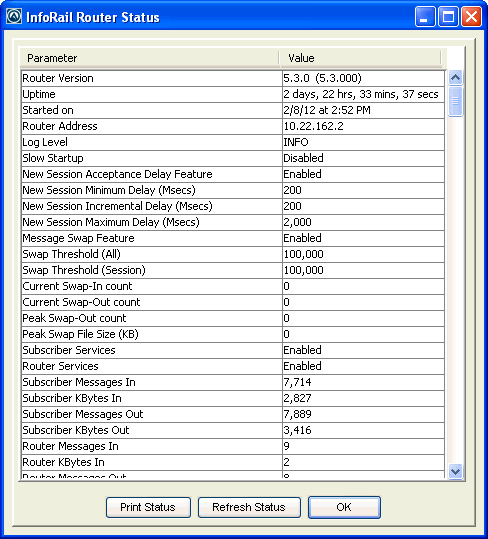The image size is (488, 539).
Task: Select New Session Incremental Delay (Msecs) cell
Action: point(152,206)
